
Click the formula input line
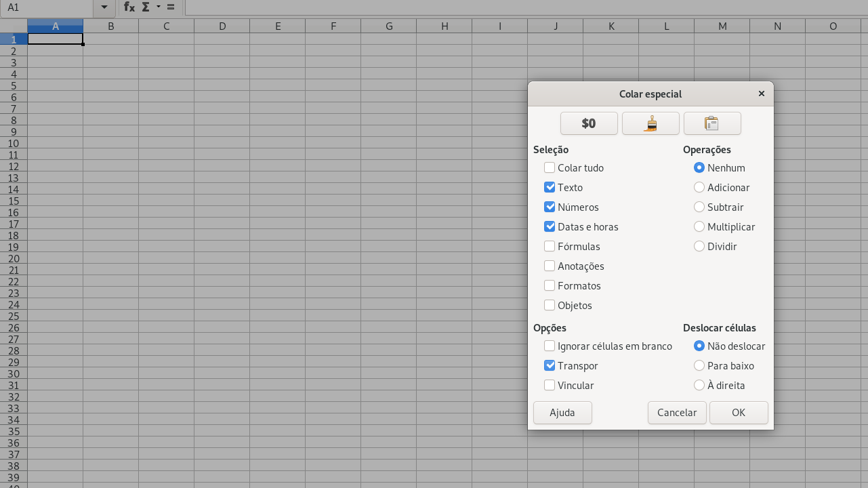[526, 7]
